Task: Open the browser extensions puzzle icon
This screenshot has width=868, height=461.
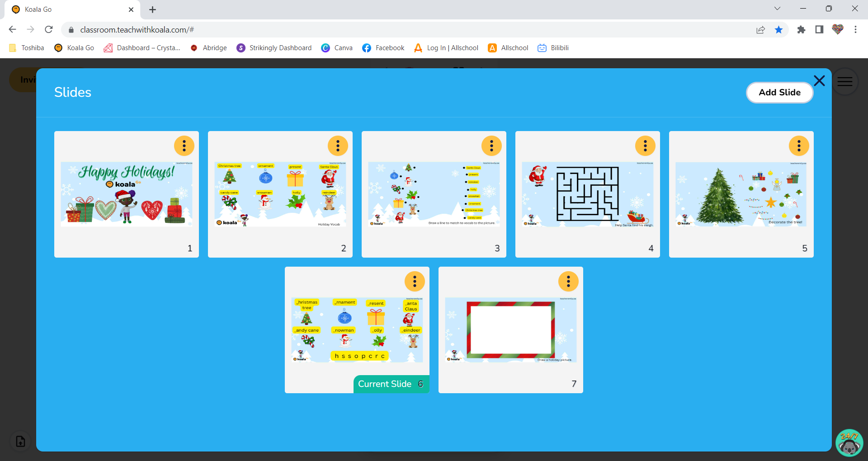Action: click(801, 29)
